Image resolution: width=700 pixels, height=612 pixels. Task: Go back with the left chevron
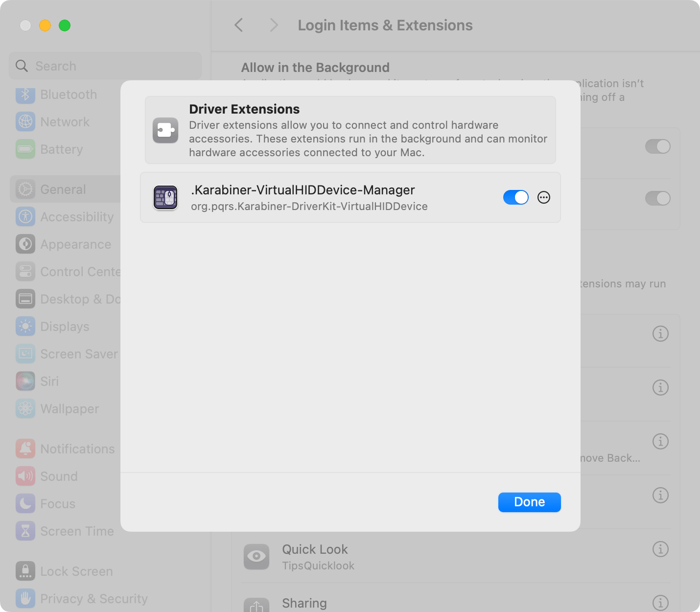(x=239, y=25)
